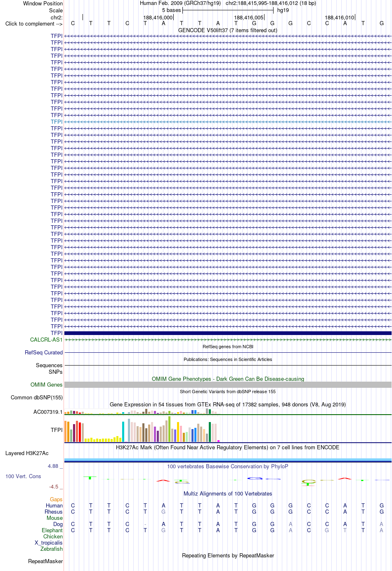Open Common dbSNP(155) track label
The width and height of the screenshot is (392, 571).
coord(37,397)
